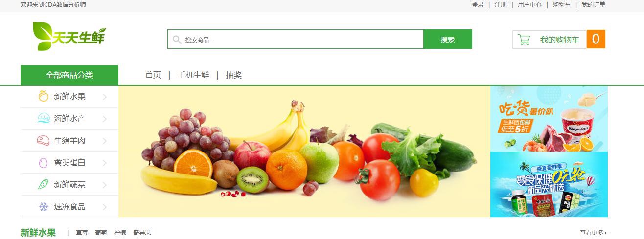Focus the 搜索商品 search field
The height and width of the screenshot is (239, 644).
[x=296, y=39]
